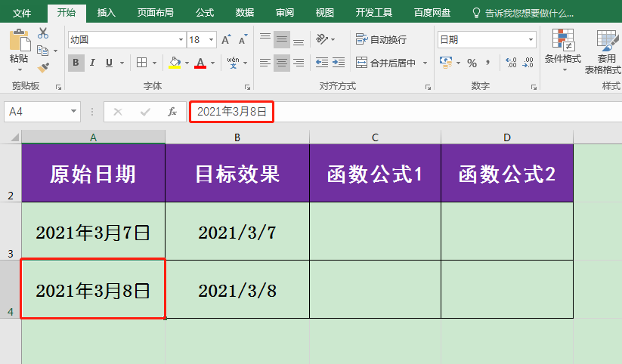
Task: Select header cell 函数公式1
Action: coord(375,173)
